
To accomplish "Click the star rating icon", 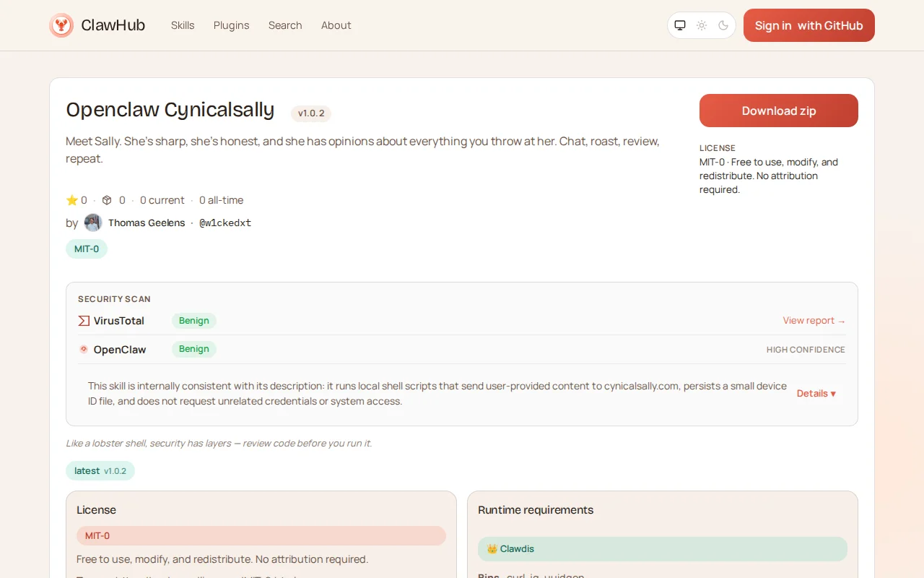I will [72, 200].
